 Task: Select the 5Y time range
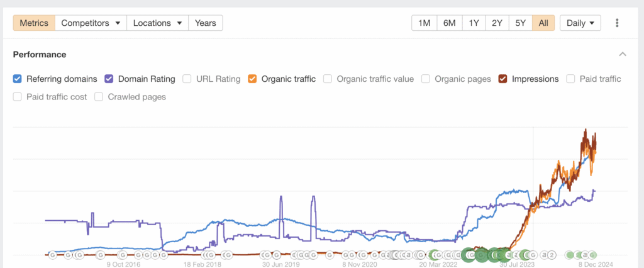520,23
